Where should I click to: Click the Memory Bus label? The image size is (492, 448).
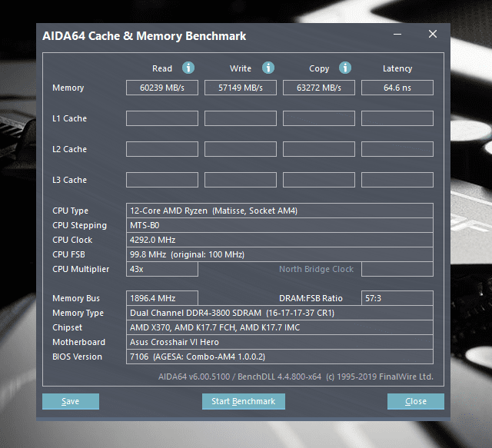[x=76, y=298]
